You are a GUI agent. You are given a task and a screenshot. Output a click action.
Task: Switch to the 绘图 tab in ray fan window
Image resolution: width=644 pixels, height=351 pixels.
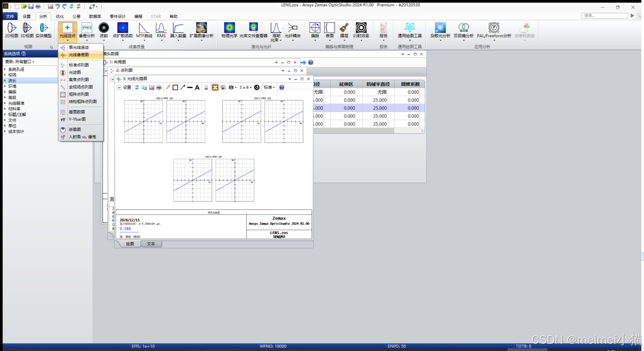coord(130,244)
